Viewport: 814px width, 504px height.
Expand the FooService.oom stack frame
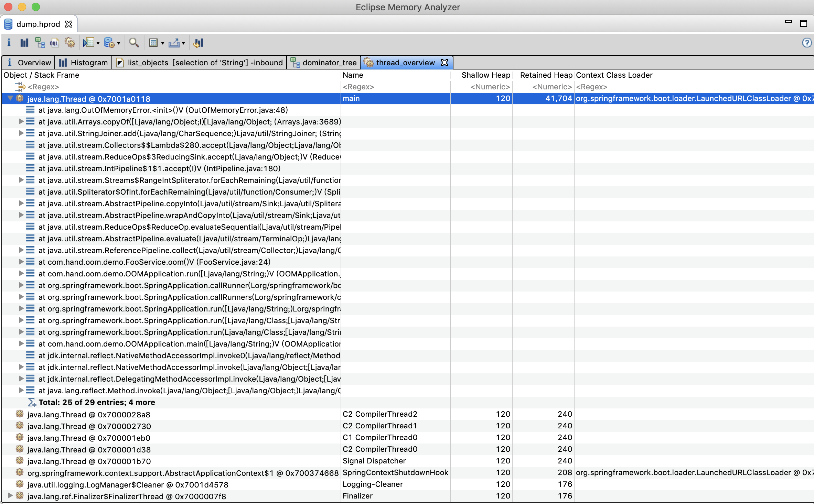click(x=21, y=262)
